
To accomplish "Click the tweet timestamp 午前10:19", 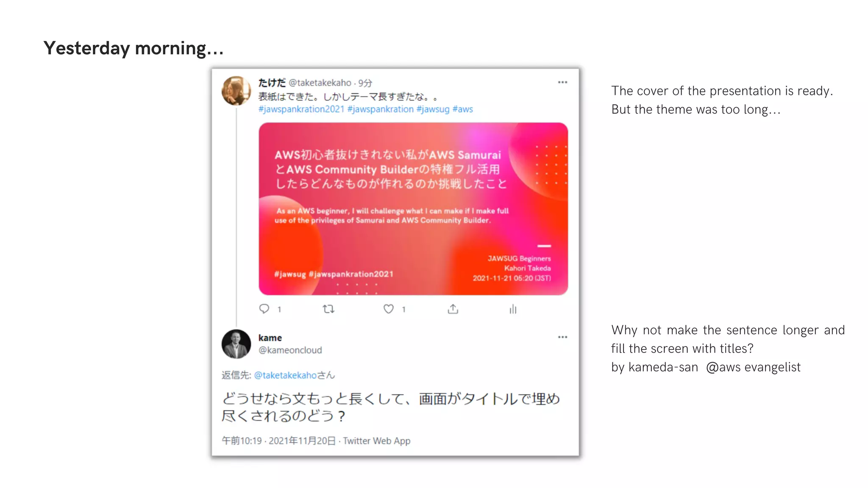I will pyautogui.click(x=242, y=441).
